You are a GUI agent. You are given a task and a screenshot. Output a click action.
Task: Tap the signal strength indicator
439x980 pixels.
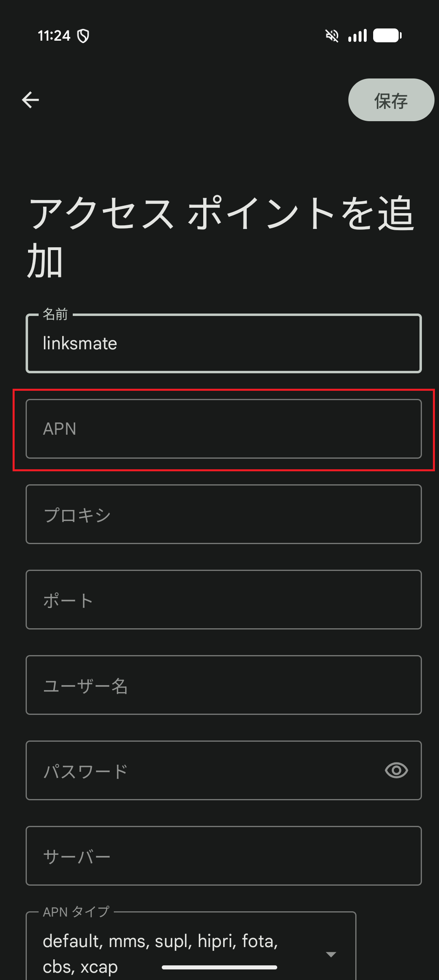click(357, 36)
